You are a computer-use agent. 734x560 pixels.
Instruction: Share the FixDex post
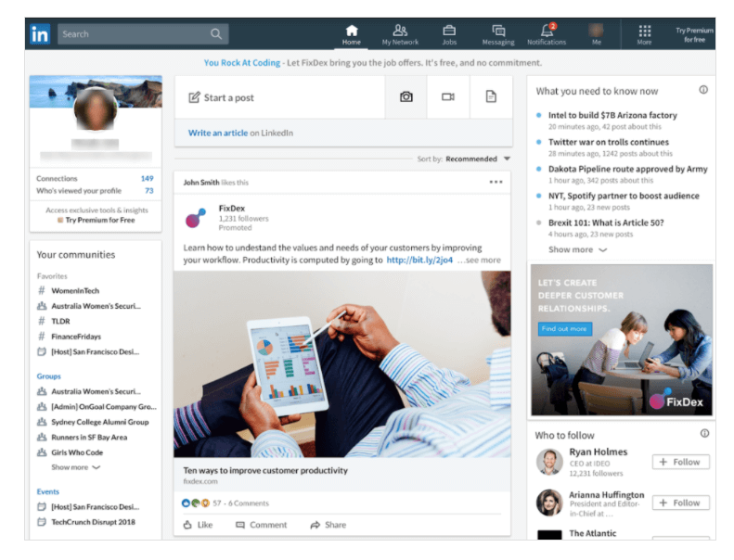pos(328,525)
